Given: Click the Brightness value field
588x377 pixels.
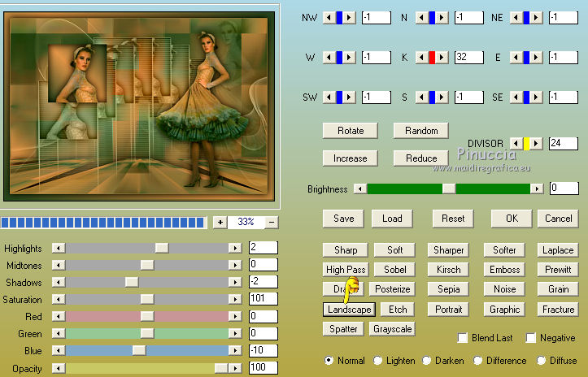Looking at the screenshot, I should (564, 188).
